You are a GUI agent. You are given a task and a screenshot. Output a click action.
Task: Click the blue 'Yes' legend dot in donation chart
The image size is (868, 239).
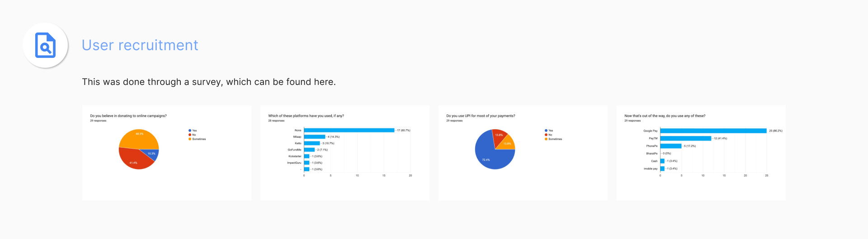click(190, 131)
